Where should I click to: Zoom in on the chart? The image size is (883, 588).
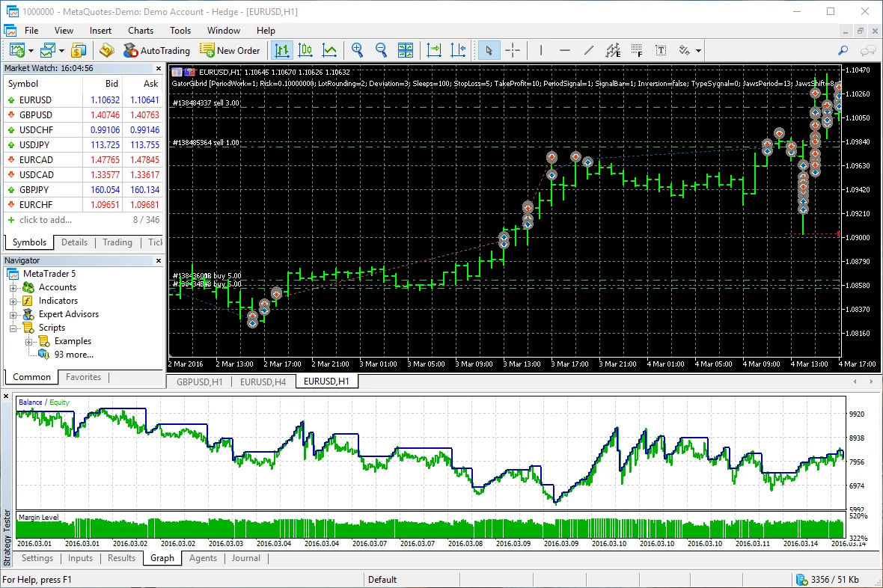(357, 50)
